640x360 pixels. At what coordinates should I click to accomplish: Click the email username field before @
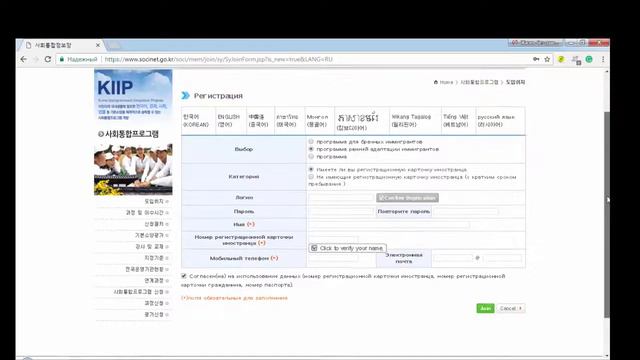pos(453,258)
